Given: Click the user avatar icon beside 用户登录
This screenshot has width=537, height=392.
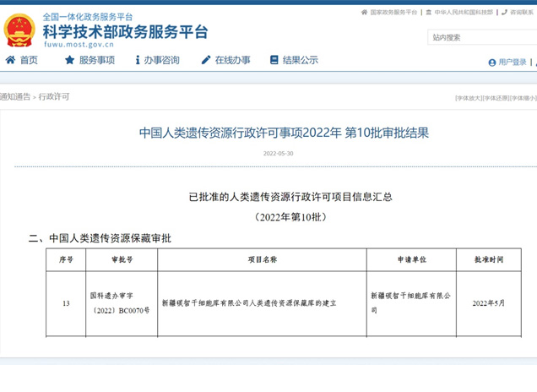Looking at the screenshot, I should click(492, 63).
